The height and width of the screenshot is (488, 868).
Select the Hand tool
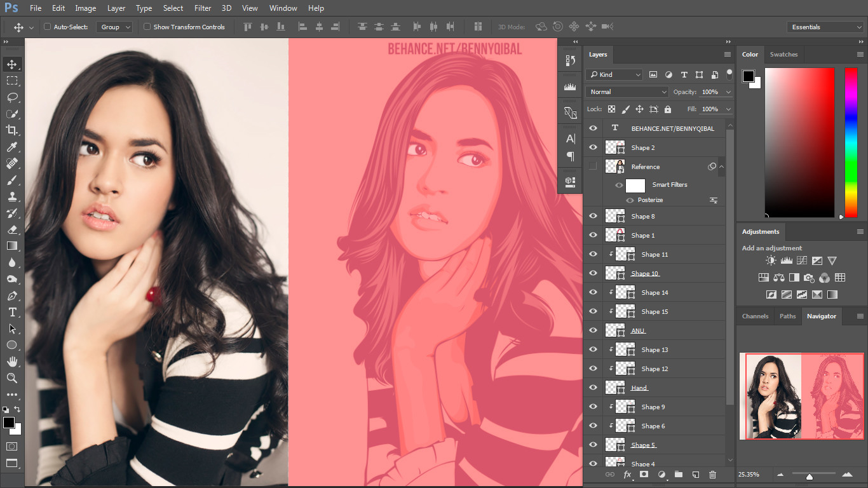12,362
